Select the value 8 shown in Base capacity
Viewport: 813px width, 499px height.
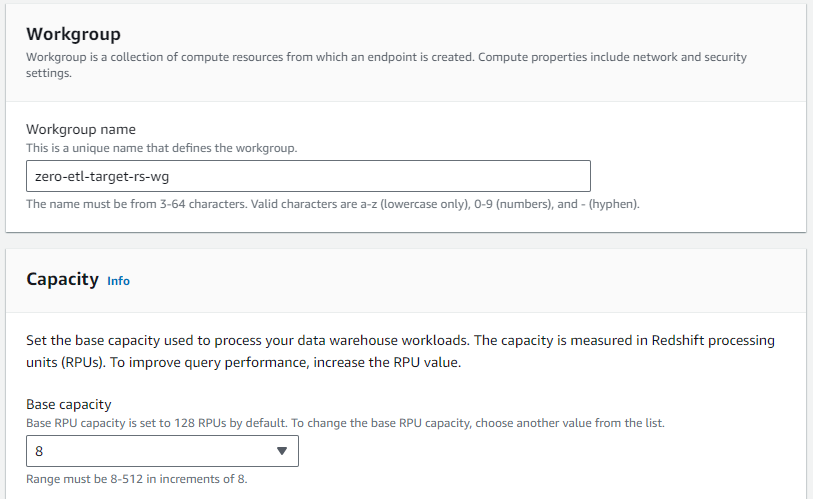(40, 451)
